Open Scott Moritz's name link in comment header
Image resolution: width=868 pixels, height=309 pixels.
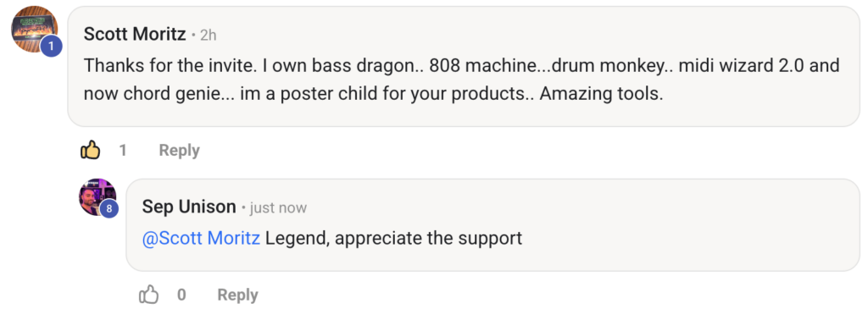click(135, 34)
